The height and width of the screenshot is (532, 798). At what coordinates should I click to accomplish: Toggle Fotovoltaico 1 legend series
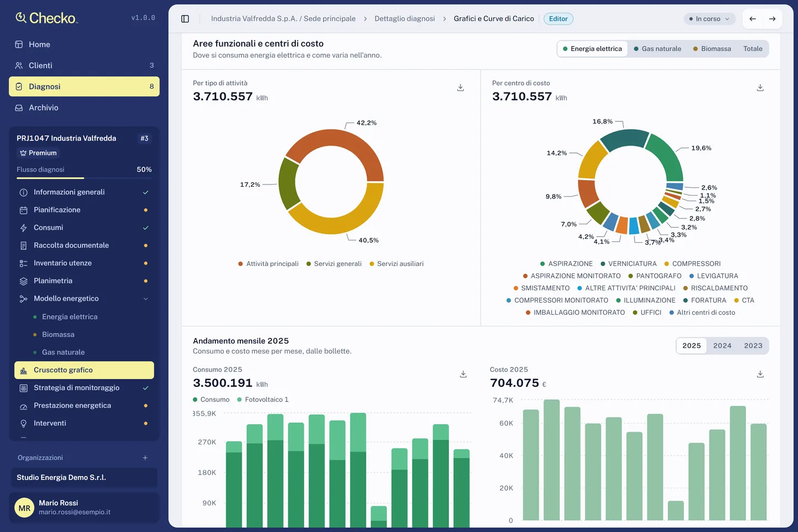click(x=263, y=400)
